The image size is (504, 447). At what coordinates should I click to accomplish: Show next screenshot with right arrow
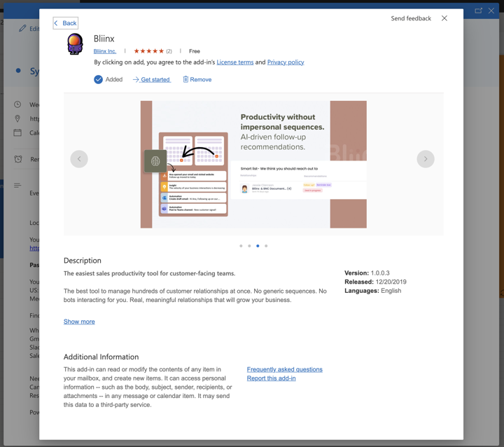pos(426,159)
